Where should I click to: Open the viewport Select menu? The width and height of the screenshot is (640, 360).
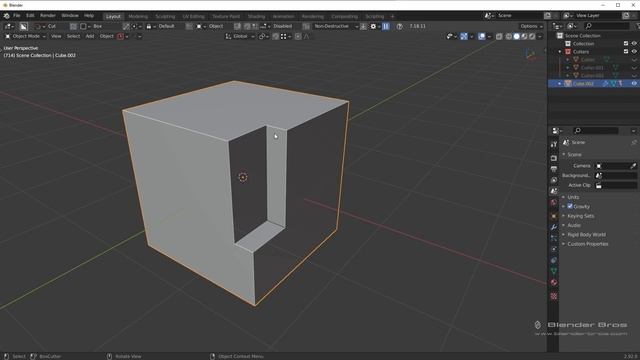[x=73, y=36]
